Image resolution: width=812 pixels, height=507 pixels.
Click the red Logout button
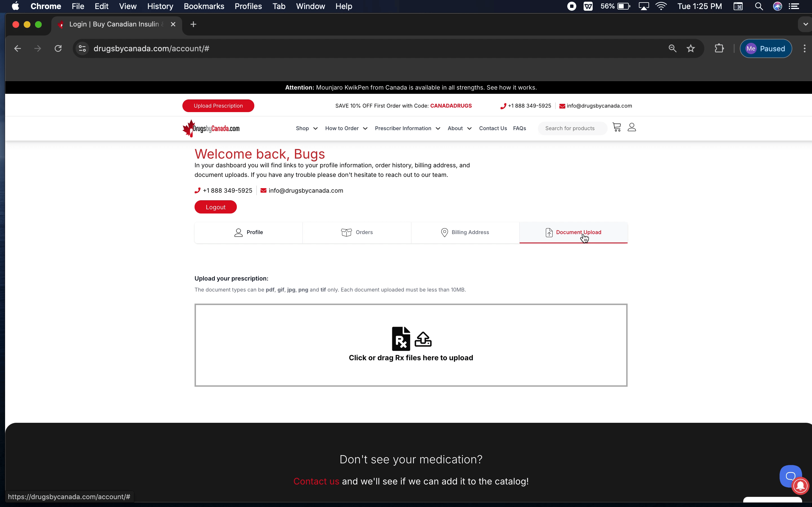pyautogui.click(x=215, y=207)
